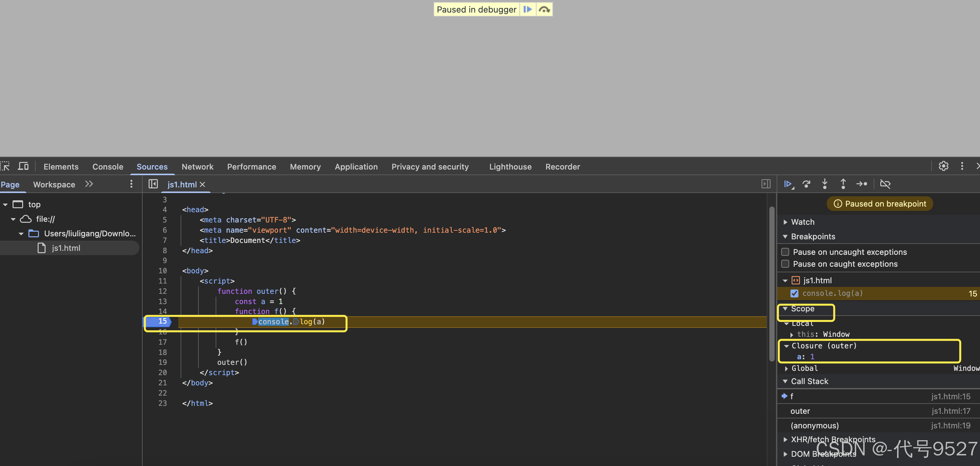Resume from the Paused in debugger overlay

527,10
